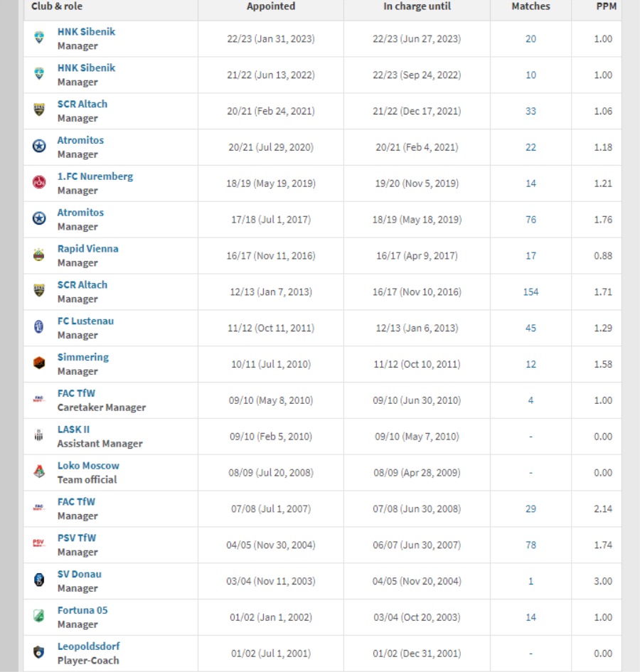Click the FC Lustenau club crest
The height and width of the screenshot is (672, 640).
[39, 327]
